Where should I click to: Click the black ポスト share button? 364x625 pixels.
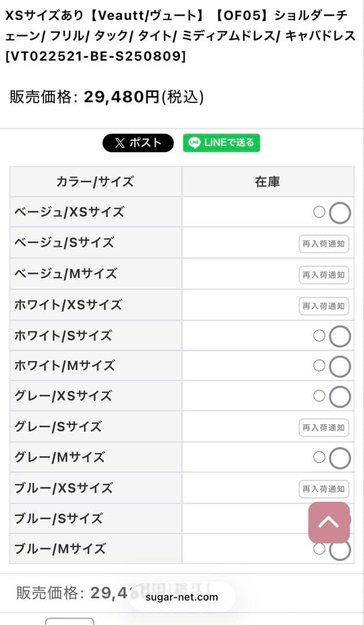pyautogui.click(x=138, y=143)
